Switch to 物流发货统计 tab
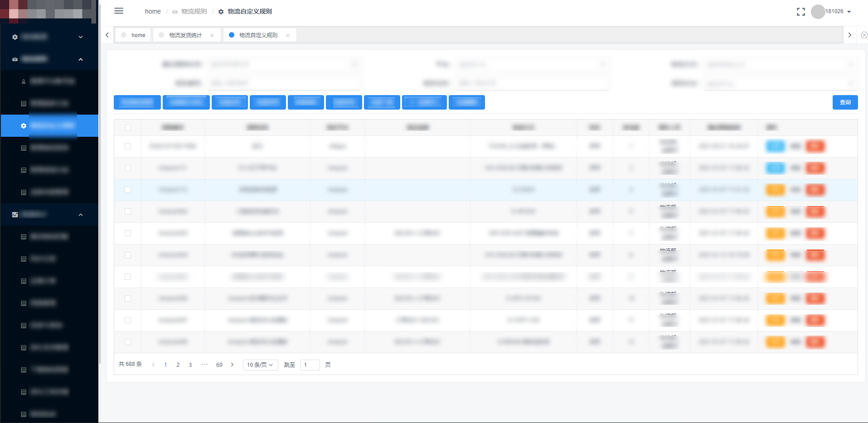This screenshot has width=868, height=423. tap(185, 35)
